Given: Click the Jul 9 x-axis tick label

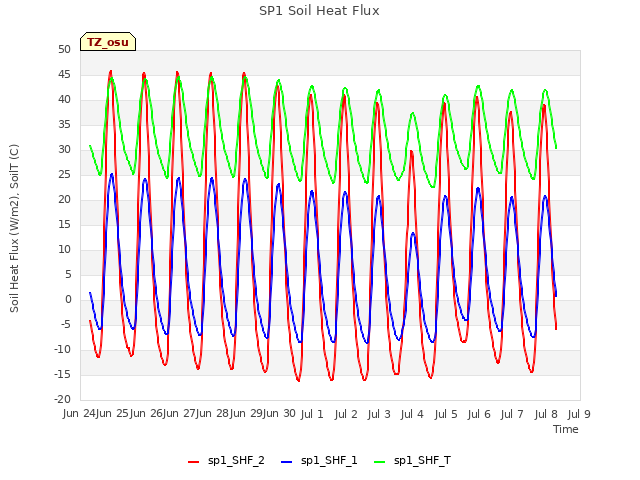Looking at the screenshot, I should click(x=579, y=414).
